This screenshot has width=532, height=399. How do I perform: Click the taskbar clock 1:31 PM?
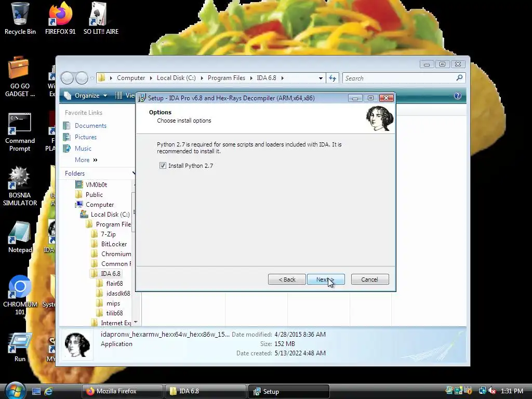(x=512, y=391)
